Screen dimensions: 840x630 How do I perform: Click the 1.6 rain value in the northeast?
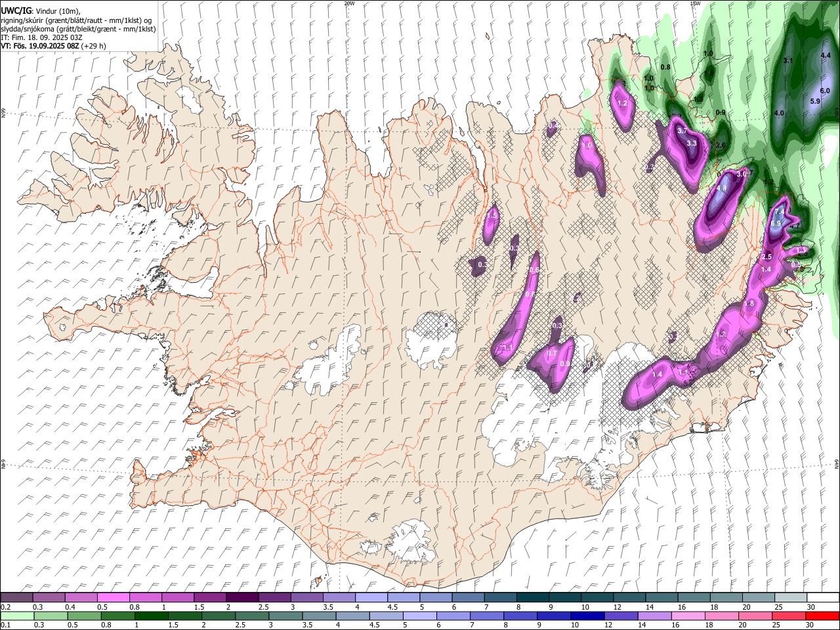[709, 73]
